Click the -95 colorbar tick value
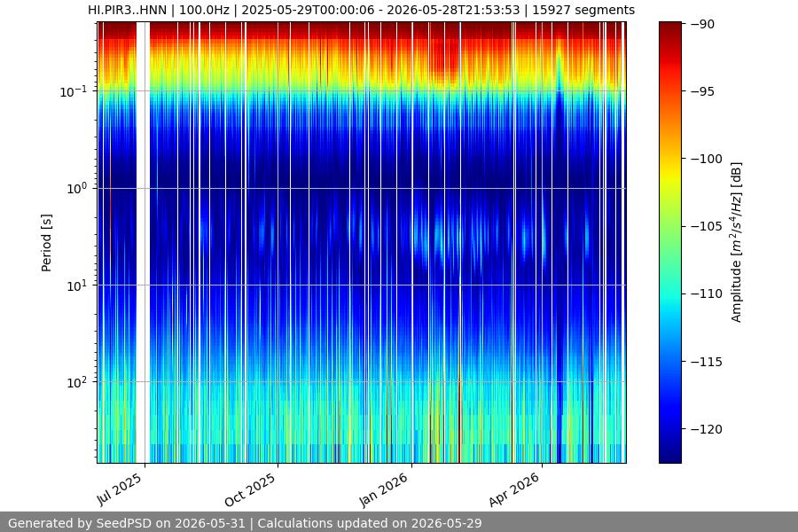The height and width of the screenshot is (532, 798). coord(702,91)
